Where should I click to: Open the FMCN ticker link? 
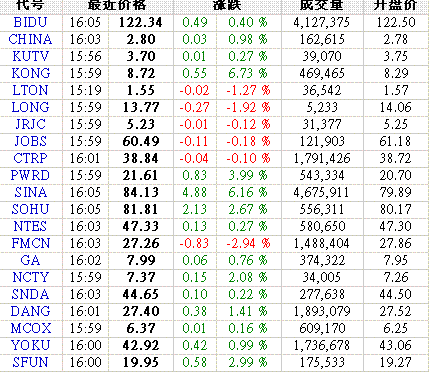(x=31, y=243)
